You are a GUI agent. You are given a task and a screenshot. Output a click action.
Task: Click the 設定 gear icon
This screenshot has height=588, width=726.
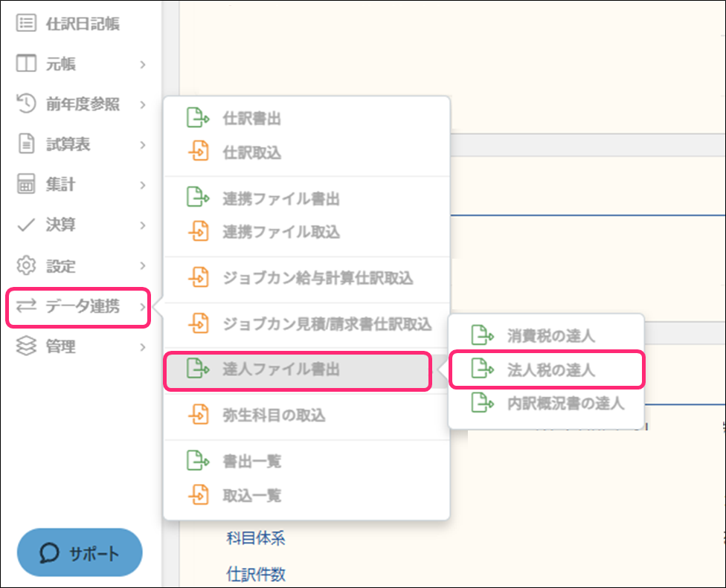click(x=26, y=265)
